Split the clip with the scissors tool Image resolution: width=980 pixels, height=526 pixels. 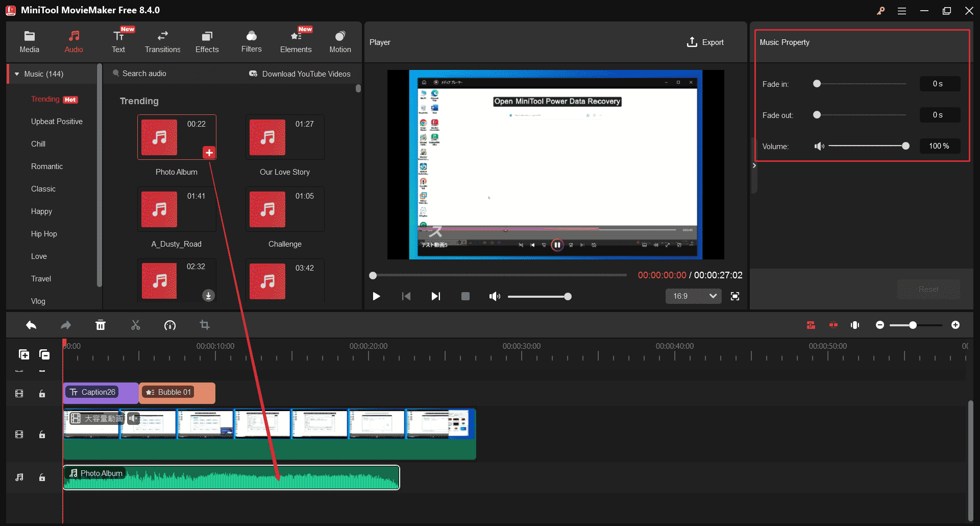click(x=135, y=325)
